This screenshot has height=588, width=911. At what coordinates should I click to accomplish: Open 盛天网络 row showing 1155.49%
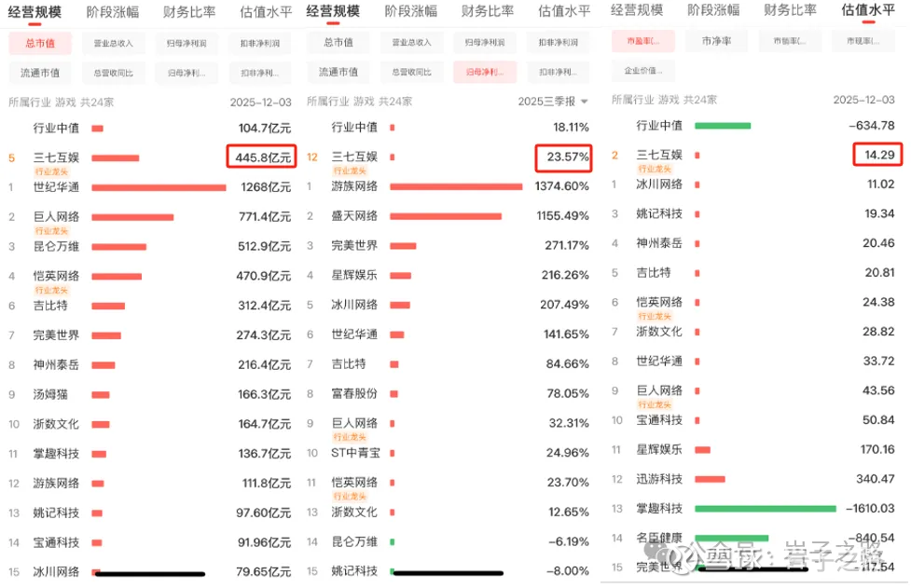coord(448,216)
